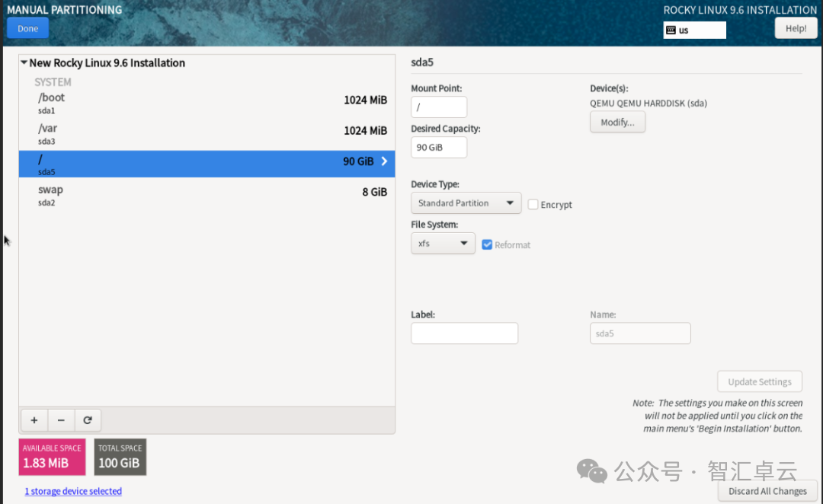
Task: Uncheck the Reformat checkbox
Action: [488, 244]
